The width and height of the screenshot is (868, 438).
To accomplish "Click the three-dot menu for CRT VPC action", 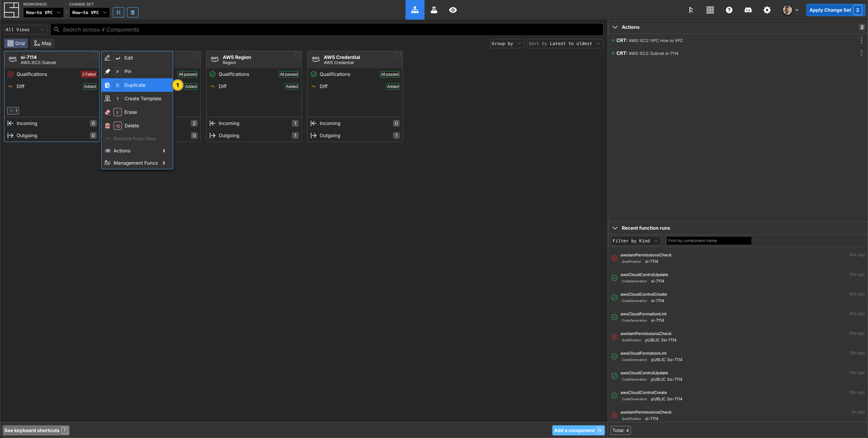I will tap(861, 40).
